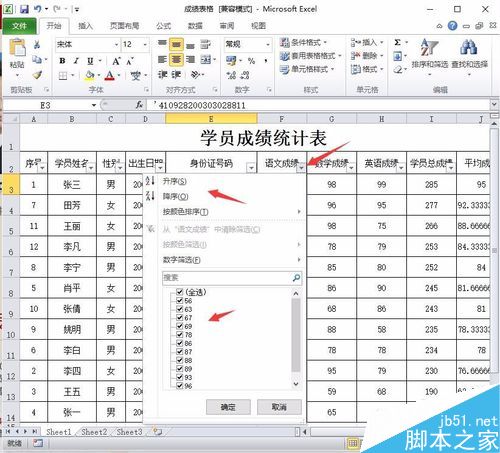Screen dimensions: 500x453
Task: Open the 身份证号码 column filter arrow
Action: (x=251, y=168)
